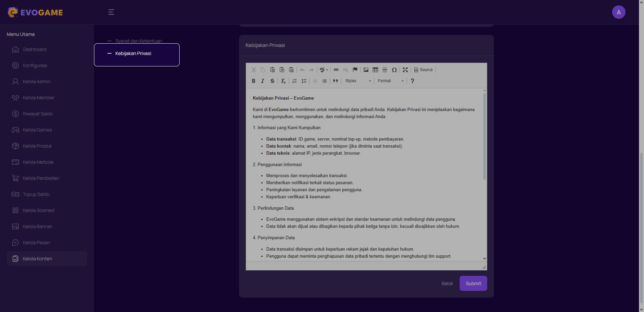Go to Kelola Member
Screen dimensions: 644x312
coord(47,98)
